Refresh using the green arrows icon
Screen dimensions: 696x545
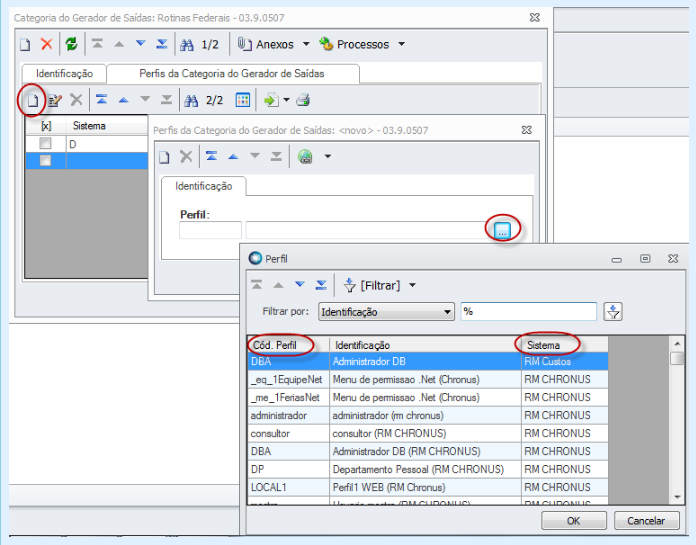[71, 44]
